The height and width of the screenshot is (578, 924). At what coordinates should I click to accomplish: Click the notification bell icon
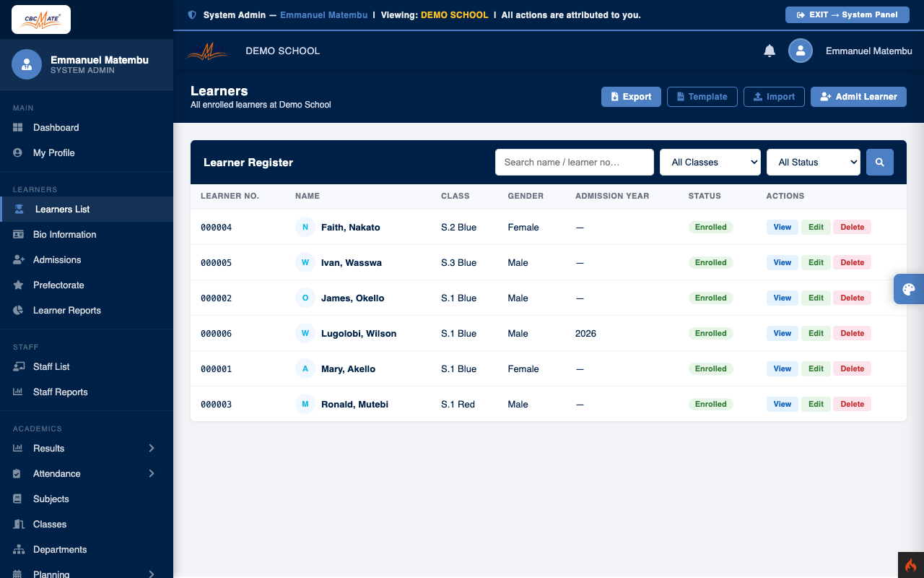pyautogui.click(x=770, y=51)
